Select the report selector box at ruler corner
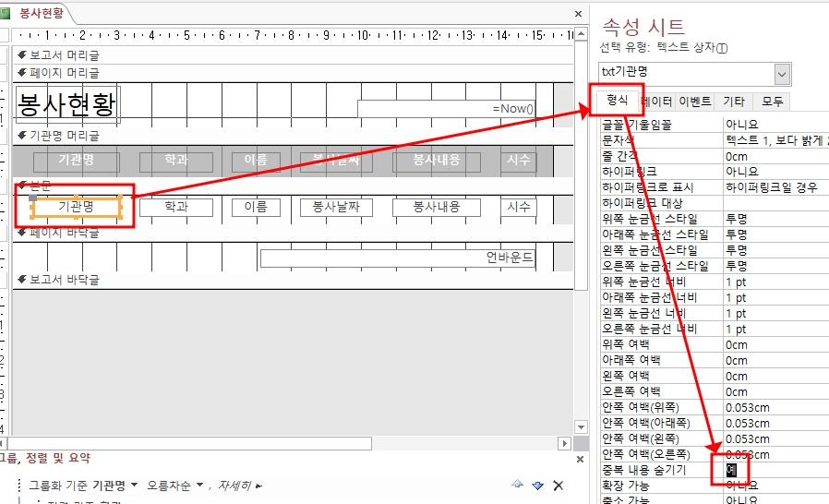Viewport: 829px width, 504px height. 3,35
